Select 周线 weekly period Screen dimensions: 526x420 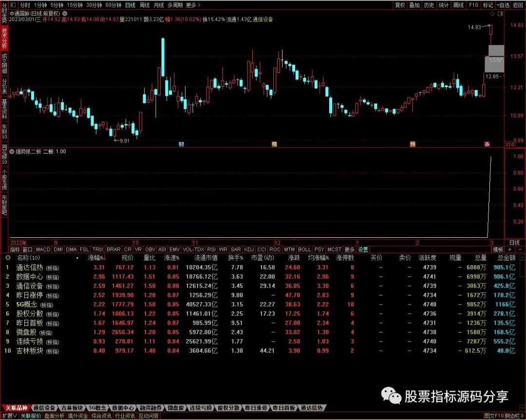145,5
